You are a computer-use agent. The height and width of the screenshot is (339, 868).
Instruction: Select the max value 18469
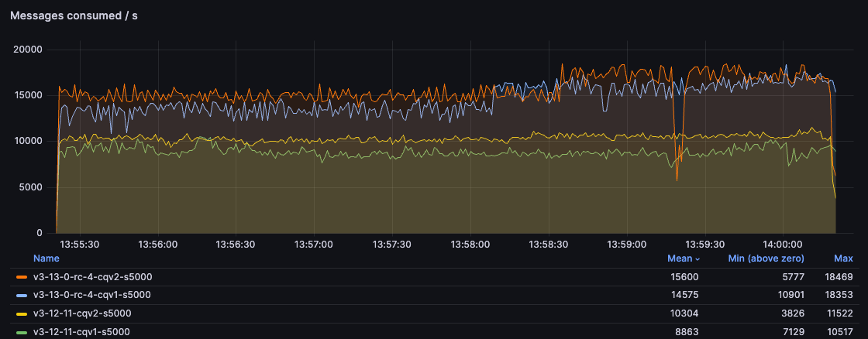[839, 276]
